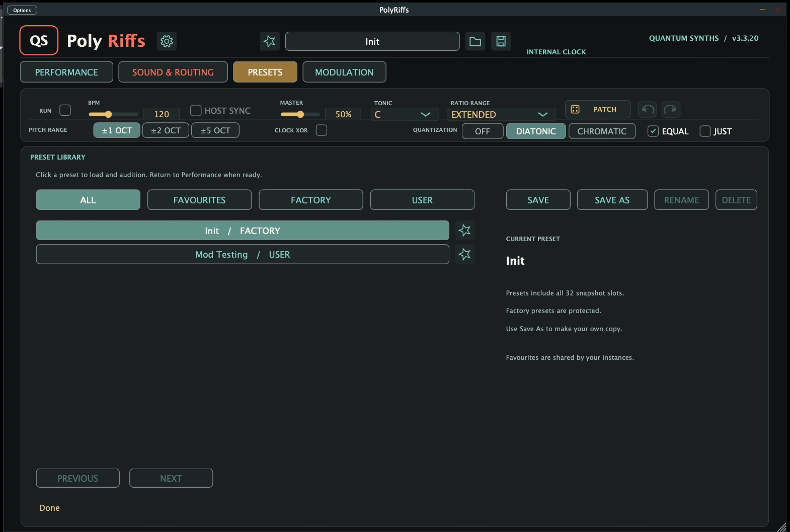Load the Init / FACTORY preset

pos(243,231)
